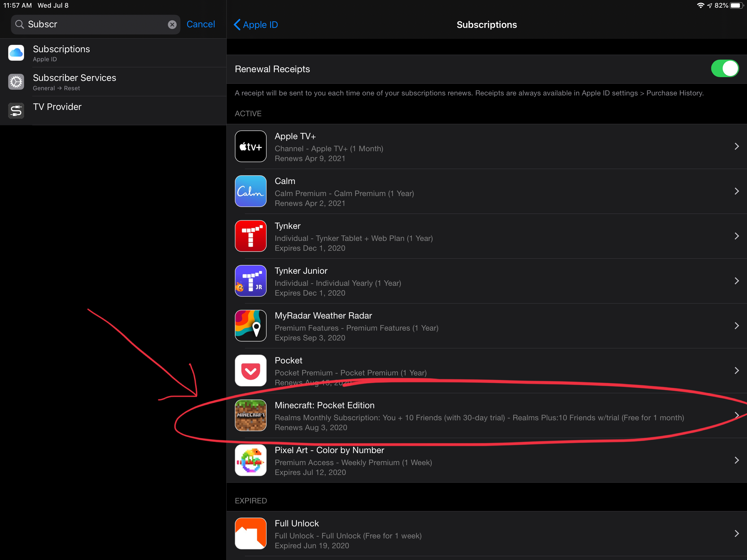The width and height of the screenshot is (747, 560).
Task: Open Apple TV+ details via chevron
Action: click(737, 146)
